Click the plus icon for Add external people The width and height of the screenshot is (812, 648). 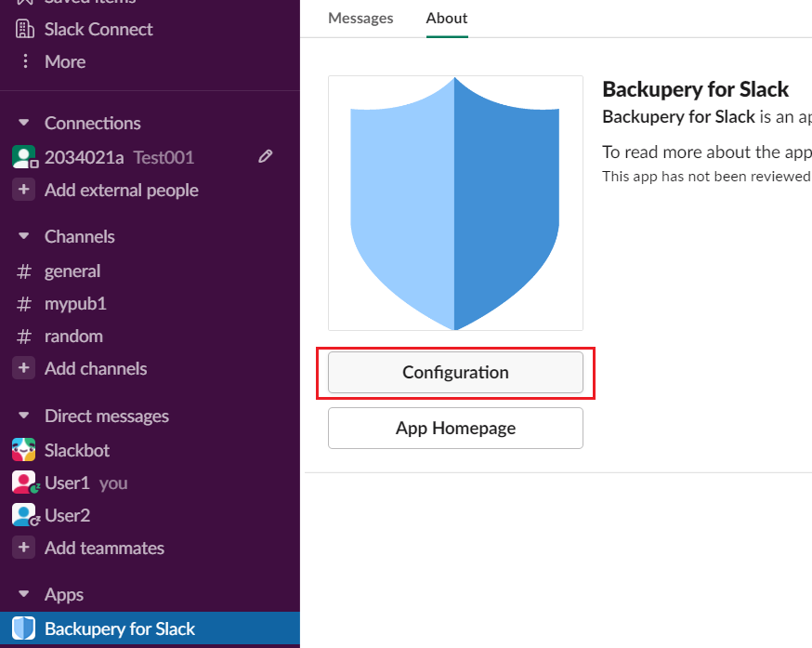point(24,190)
